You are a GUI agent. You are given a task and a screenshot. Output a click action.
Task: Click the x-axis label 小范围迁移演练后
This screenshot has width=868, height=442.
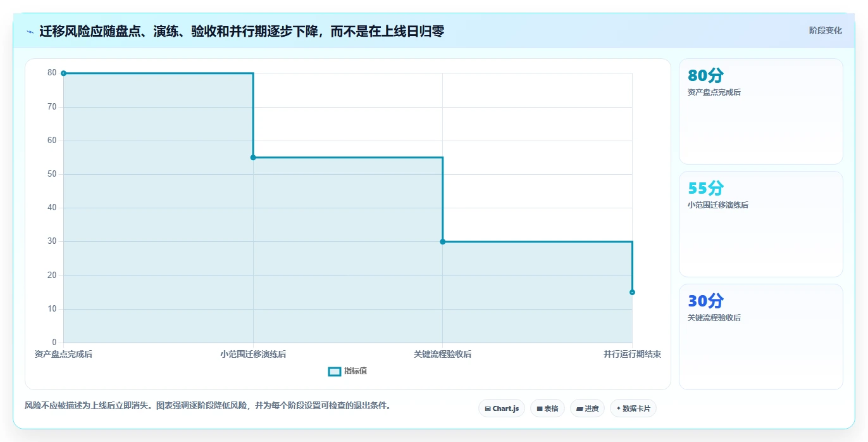point(253,355)
